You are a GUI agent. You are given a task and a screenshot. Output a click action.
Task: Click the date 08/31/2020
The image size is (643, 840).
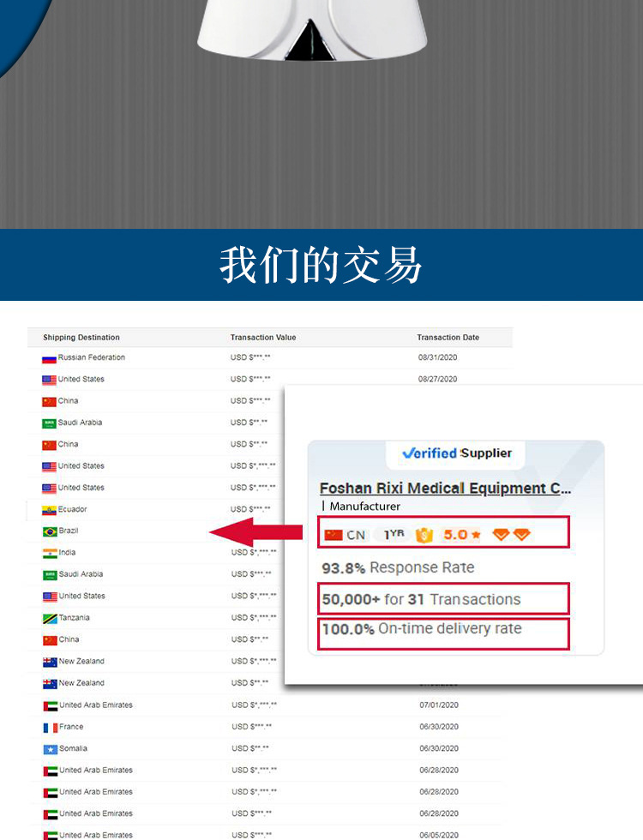[x=437, y=357]
